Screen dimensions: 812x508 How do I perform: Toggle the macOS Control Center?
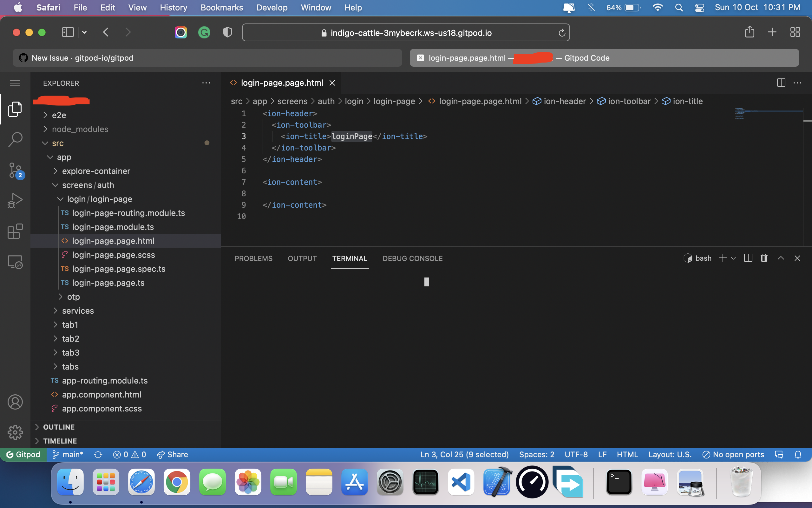[700, 7]
